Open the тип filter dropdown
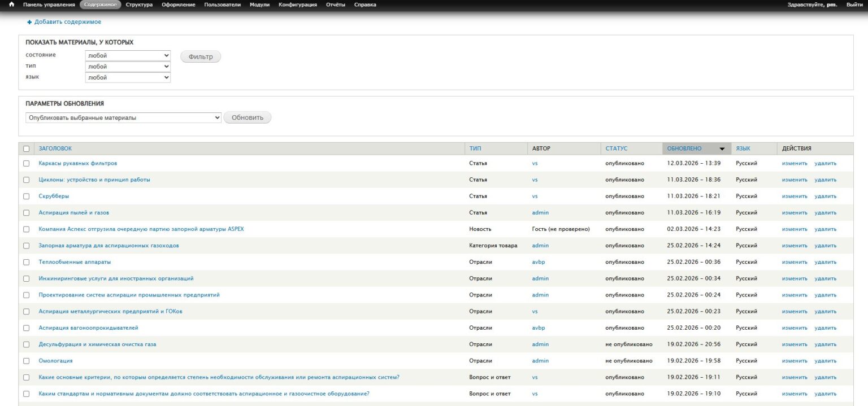 128,67
